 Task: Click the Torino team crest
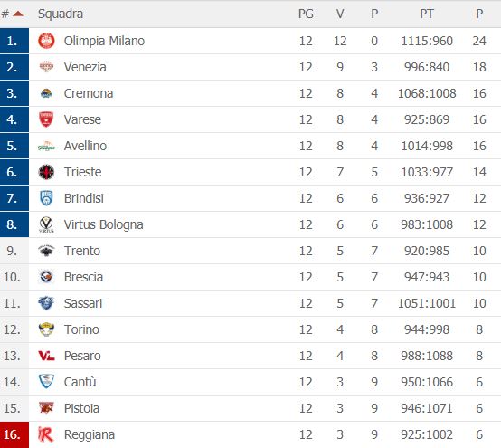coord(46,329)
